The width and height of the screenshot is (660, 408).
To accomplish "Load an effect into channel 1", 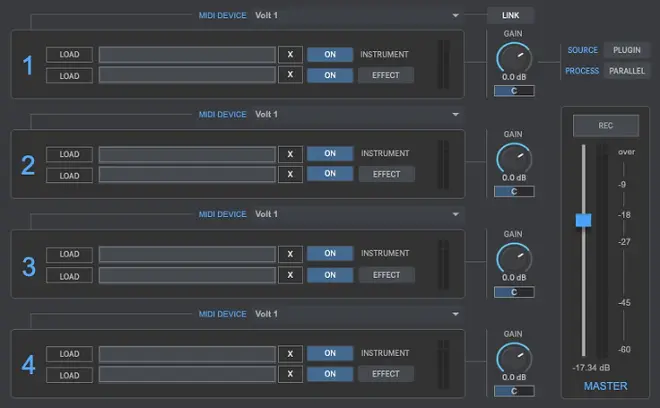I will 69,76.
